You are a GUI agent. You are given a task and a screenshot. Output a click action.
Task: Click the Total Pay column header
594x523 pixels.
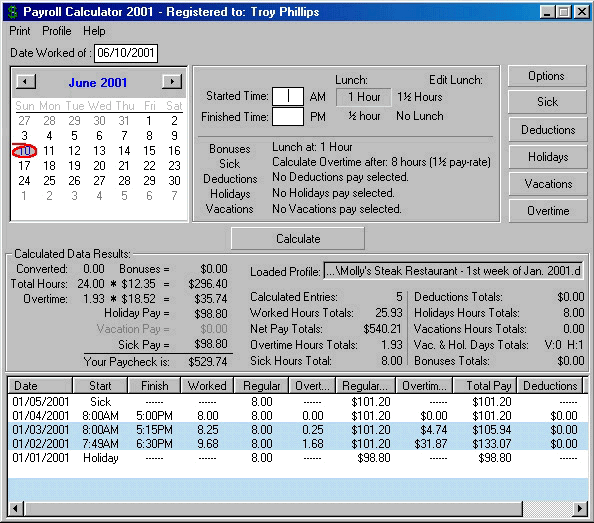[485, 386]
